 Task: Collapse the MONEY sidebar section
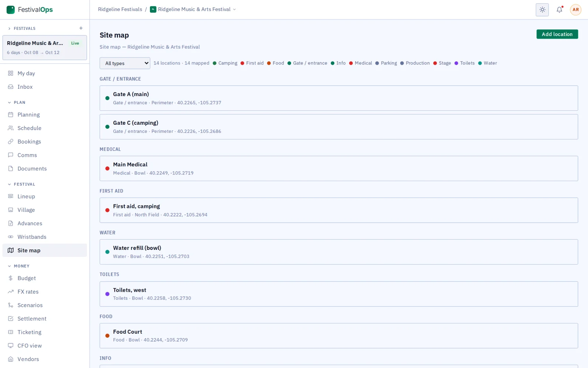click(18, 266)
